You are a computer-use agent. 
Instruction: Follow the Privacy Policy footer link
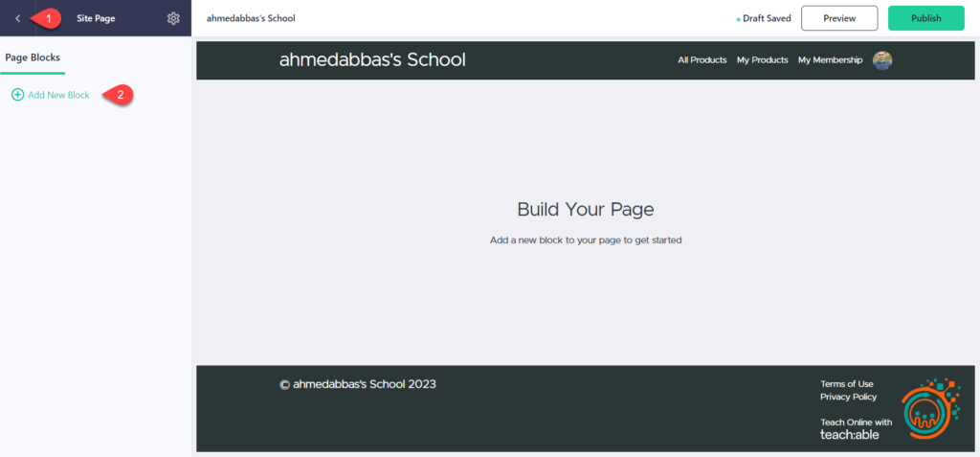point(848,397)
